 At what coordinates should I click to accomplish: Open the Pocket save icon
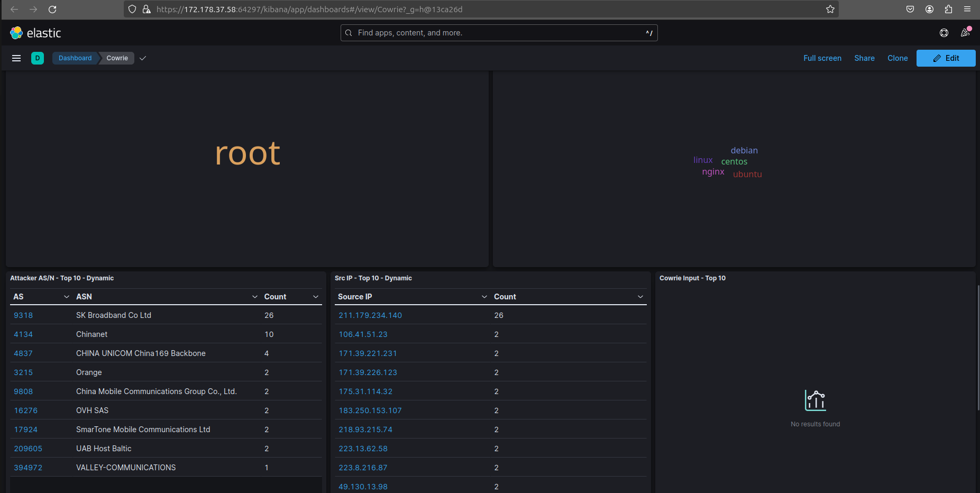click(x=910, y=9)
